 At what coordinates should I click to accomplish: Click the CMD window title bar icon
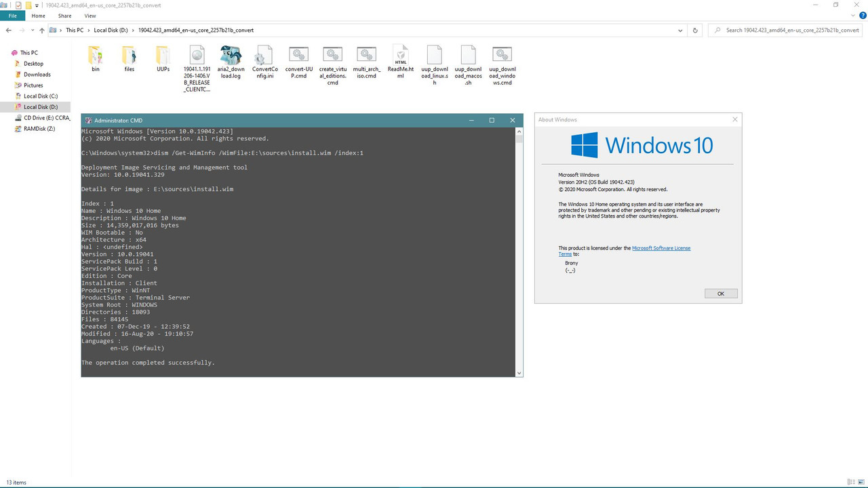88,120
